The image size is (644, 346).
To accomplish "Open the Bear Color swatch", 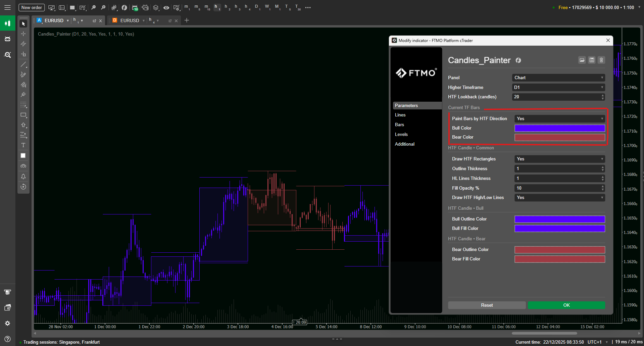I will [559, 137].
